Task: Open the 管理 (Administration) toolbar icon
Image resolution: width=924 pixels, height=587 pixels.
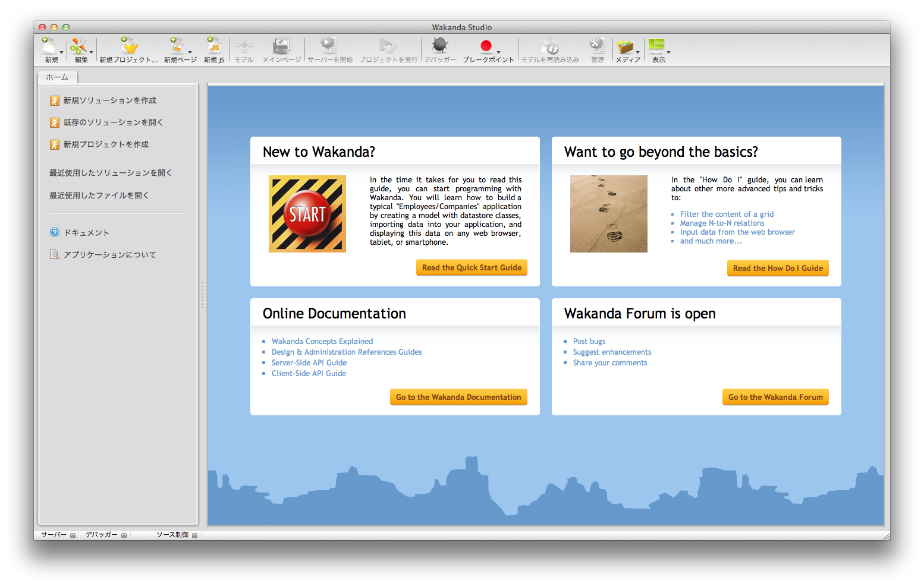Action: click(597, 46)
